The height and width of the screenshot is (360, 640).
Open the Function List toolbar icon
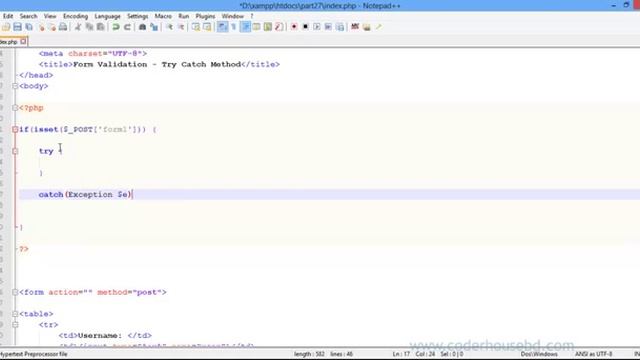click(x=279, y=27)
